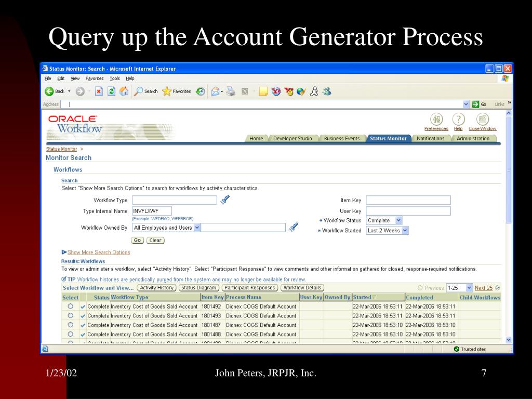Open the View menu

(x=75, y=78)
